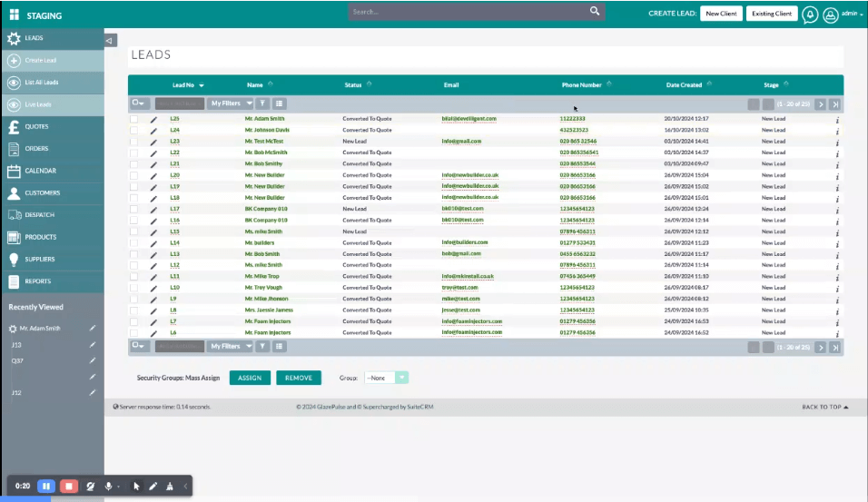This screenshot has height=502, width=868.
Task: Collapse the sidebar with the arrow button
Action: click(x=110, y=40)
